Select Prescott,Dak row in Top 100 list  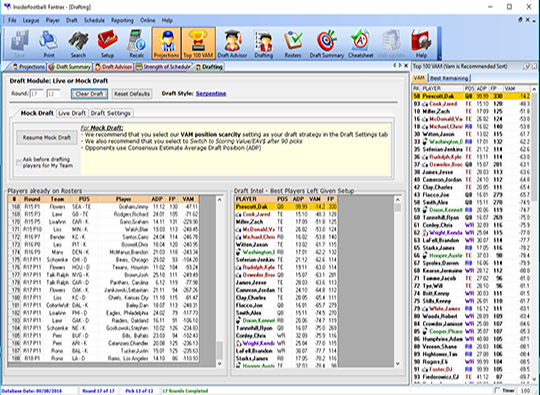(x=471, y=96)
